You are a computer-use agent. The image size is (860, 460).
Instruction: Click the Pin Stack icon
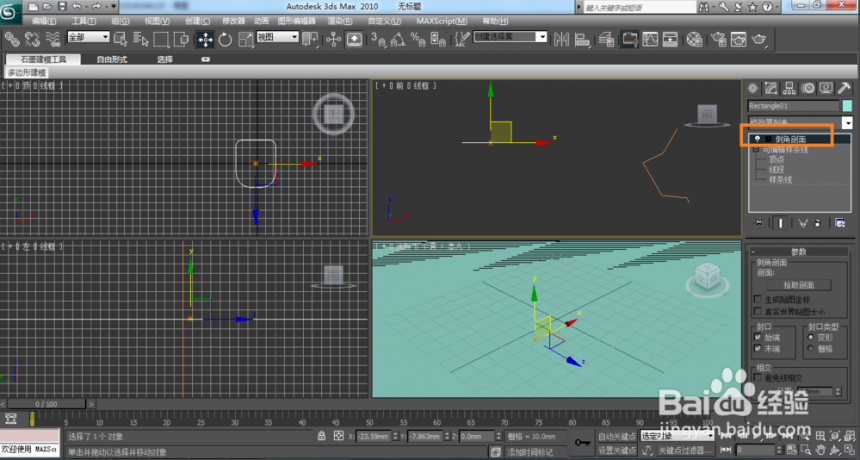(x=759, y=223)
